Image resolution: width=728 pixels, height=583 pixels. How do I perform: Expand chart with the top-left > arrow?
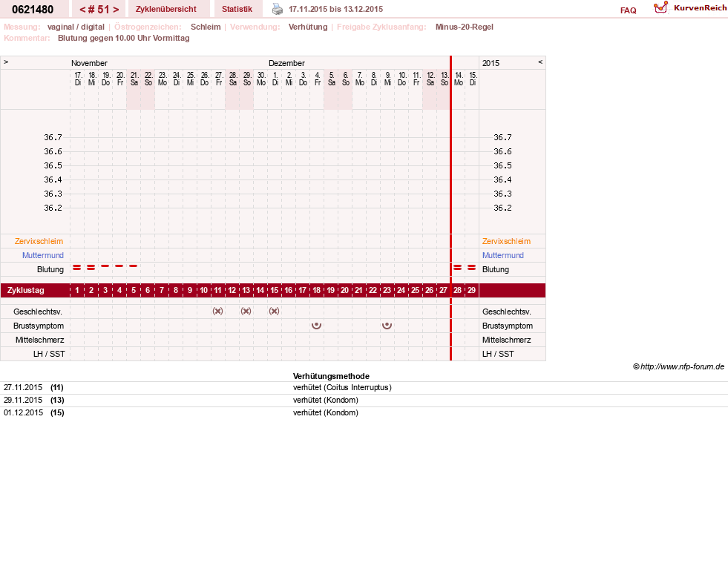[6, 62]
